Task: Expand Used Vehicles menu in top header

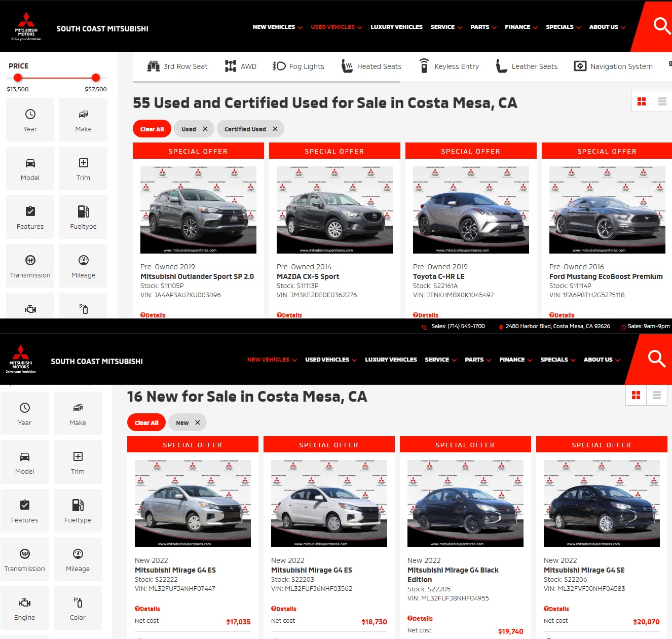Action: [337, 27]
